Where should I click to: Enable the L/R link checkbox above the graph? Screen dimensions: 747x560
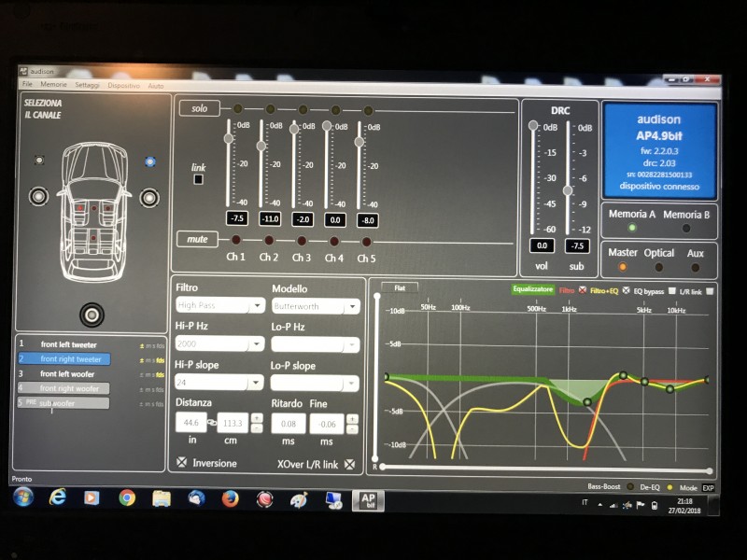point(710,291)
